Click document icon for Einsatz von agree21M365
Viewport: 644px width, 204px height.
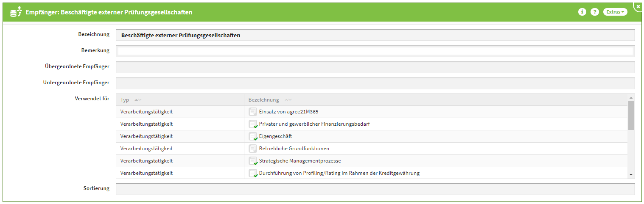pyautogui.click(x=253, y=112)
